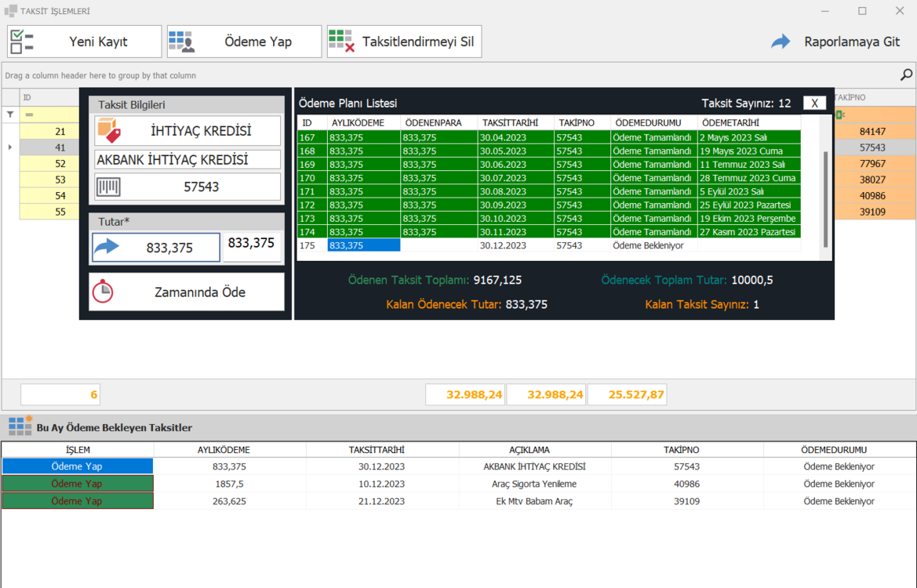Image resolution: width=917 pixels, height=588 pixels.
Task: Click Ödeme Yap for Araç Sigorta Yenileme
Action: (x=77, y=484)
